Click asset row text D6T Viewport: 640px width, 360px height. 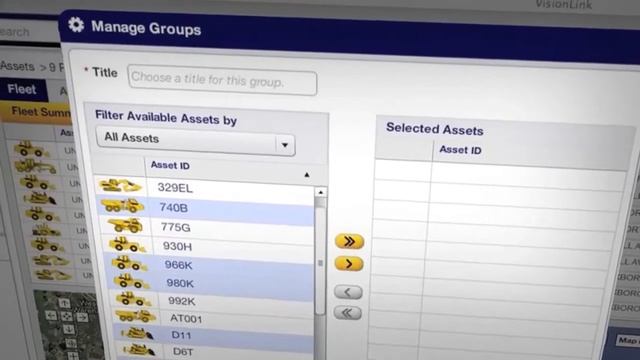click(183, 351)
